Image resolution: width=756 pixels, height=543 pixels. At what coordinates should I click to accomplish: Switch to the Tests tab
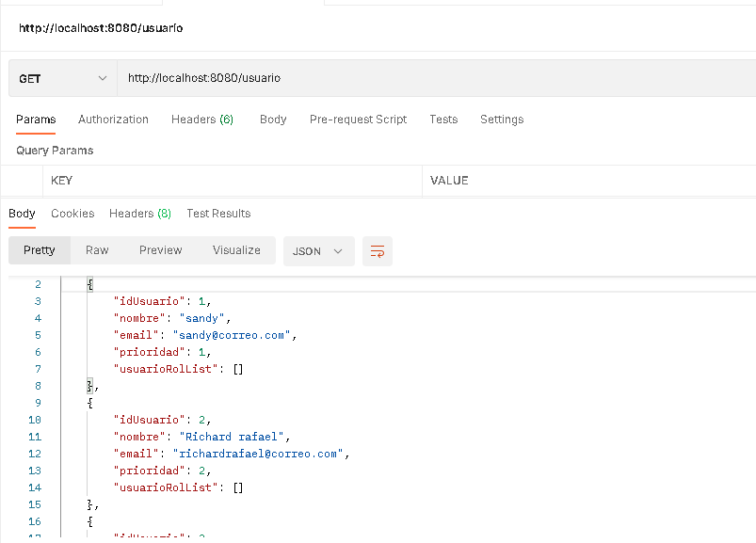point(443,120)
